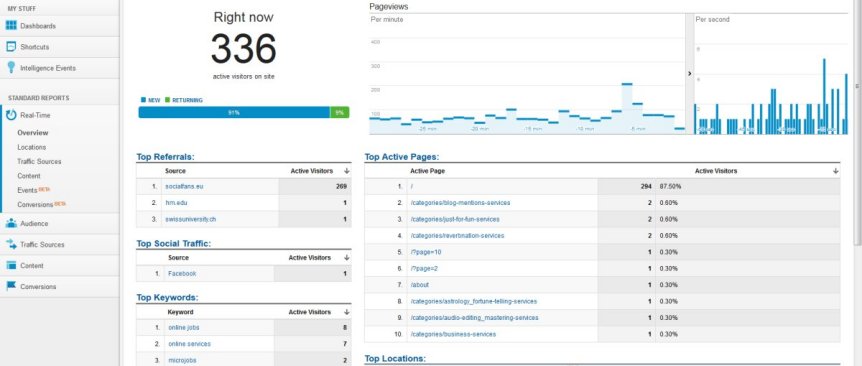Screen dimensions: 862x366
Task: Click the Traffic Sources arrows icon
Action: click(11, 244)
